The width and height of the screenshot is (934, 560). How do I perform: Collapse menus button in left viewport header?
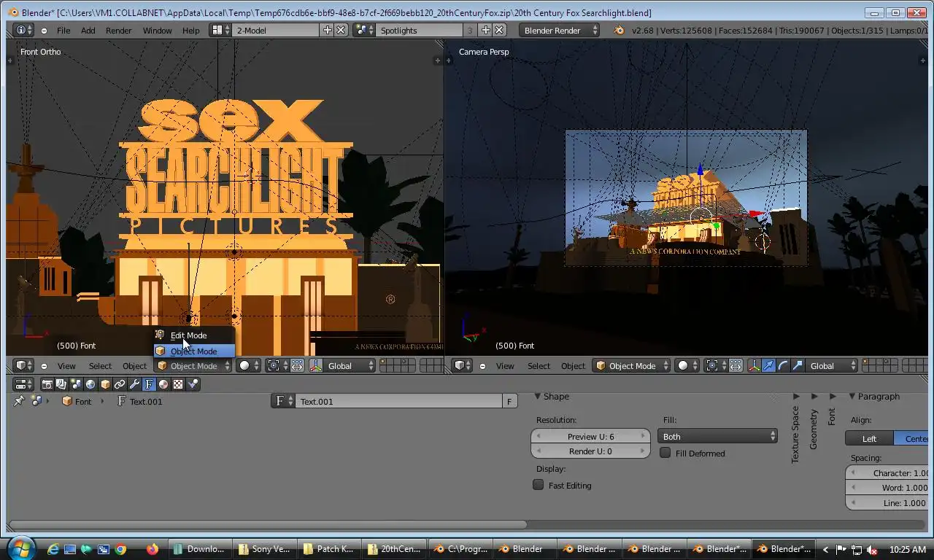tap(44, 366)
